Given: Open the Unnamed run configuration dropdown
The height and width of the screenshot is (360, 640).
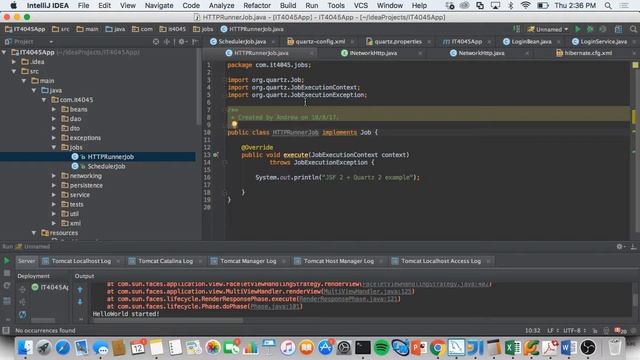Looking at the screenshot, I should coord(548,29).
